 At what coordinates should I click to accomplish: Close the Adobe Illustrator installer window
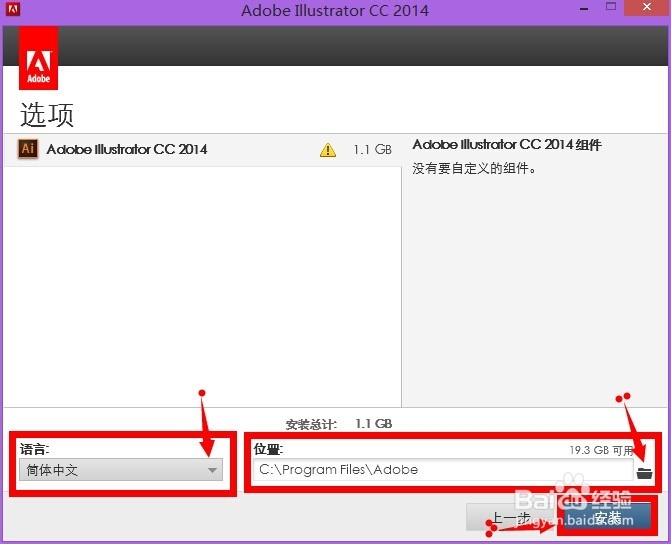(x=647, y=7)
